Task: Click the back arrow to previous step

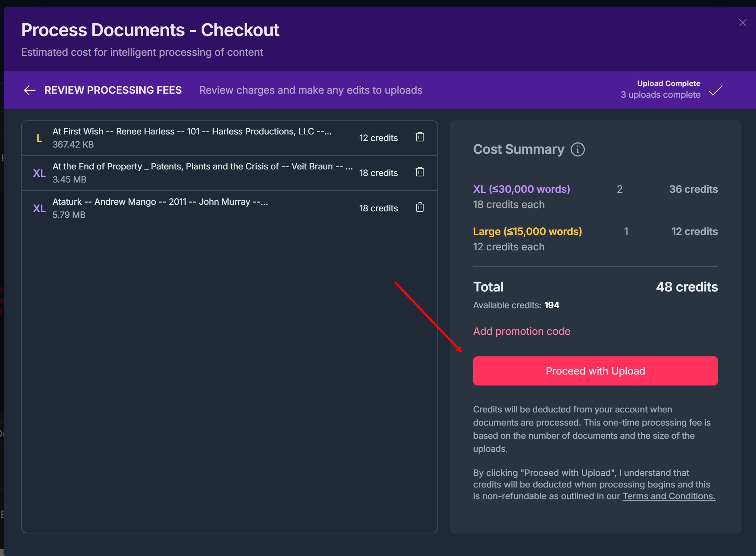Action: [x=30, y=90]
